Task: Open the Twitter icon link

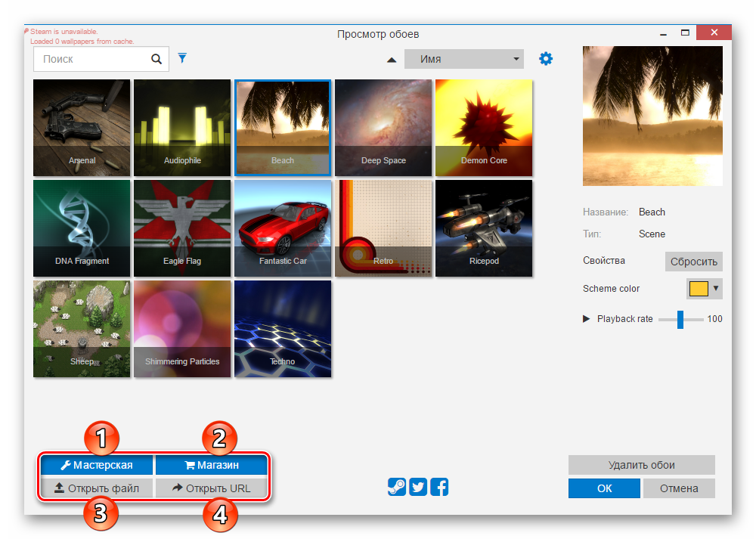Action: click(x=418, y=487)
